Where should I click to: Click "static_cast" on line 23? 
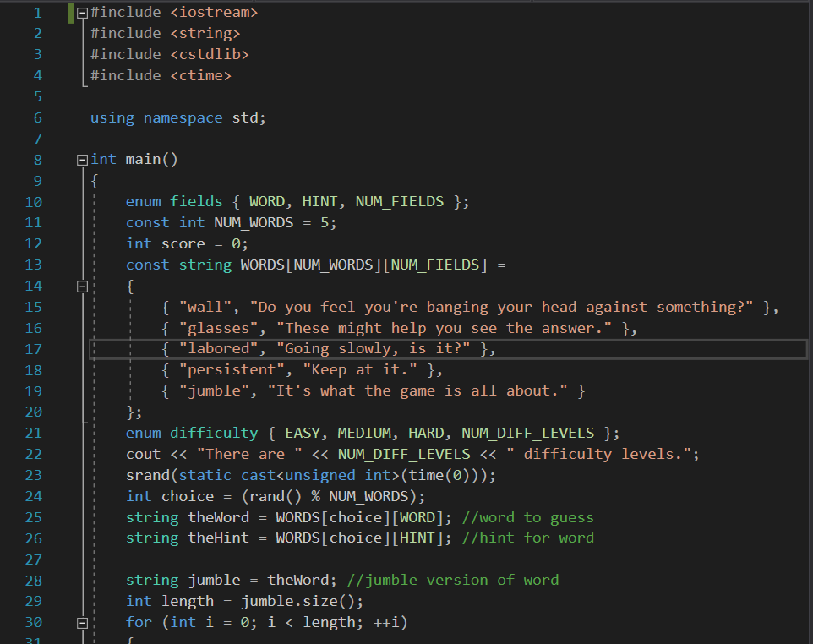tap(227, 476)
